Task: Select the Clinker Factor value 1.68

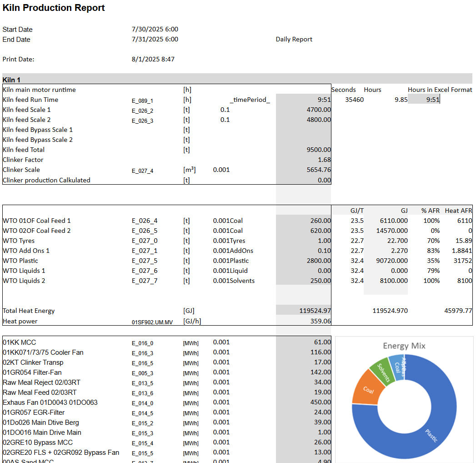Action: coord(324,160)
